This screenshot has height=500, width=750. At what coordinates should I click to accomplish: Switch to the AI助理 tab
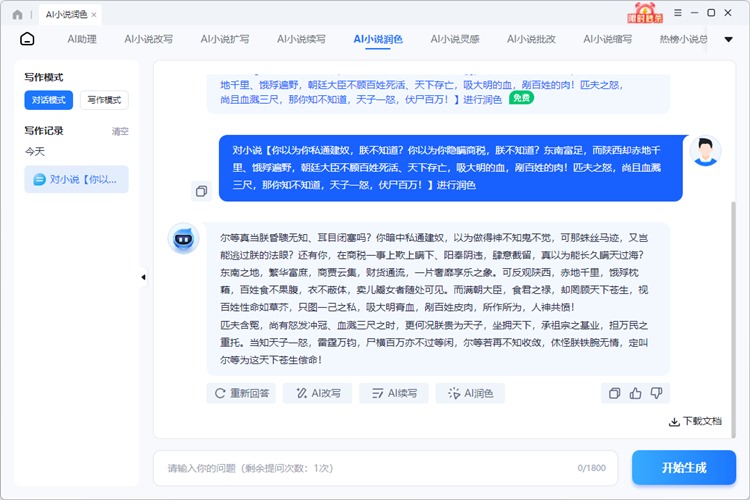pos(82,39)
